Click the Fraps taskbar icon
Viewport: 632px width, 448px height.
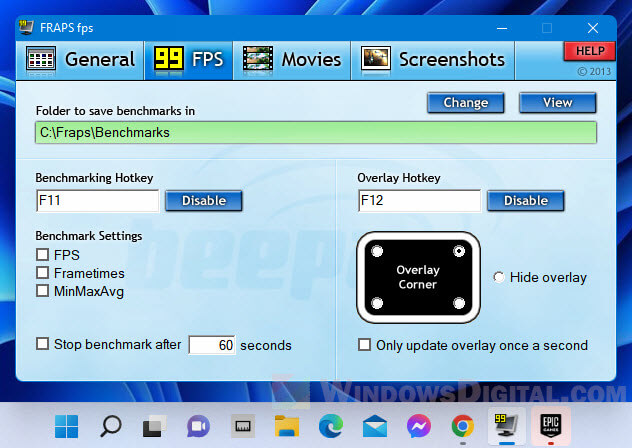point(507,426)
